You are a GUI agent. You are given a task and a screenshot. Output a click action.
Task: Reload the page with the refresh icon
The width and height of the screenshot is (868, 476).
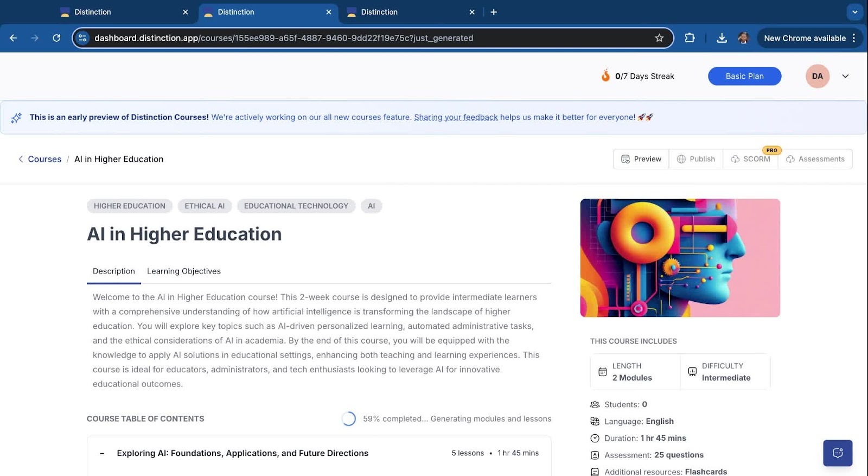click(x=56, y=38)
